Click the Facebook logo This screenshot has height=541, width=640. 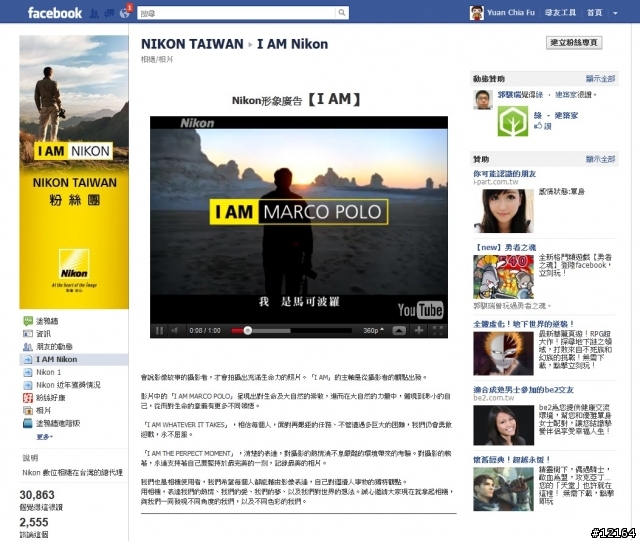55,13
